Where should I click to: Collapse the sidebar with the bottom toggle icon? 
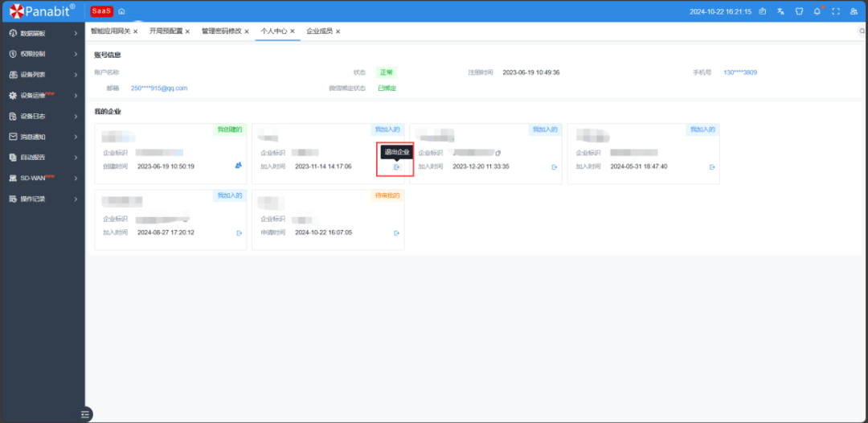84,414
